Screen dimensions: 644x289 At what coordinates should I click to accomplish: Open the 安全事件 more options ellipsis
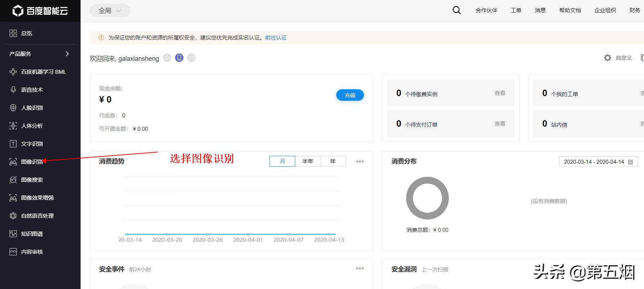pyautogui.click(x=360, y=268)
